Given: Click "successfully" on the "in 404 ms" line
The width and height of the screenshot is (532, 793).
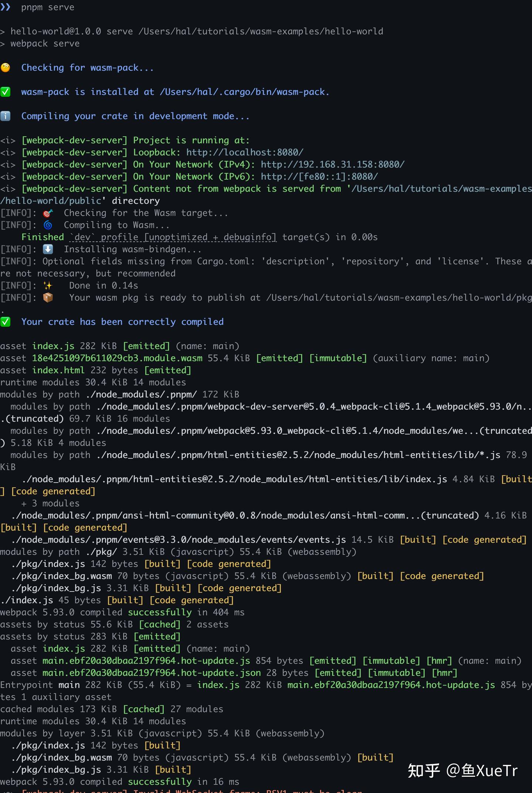Looking at the screenshot, I should [x=160, y=612].
